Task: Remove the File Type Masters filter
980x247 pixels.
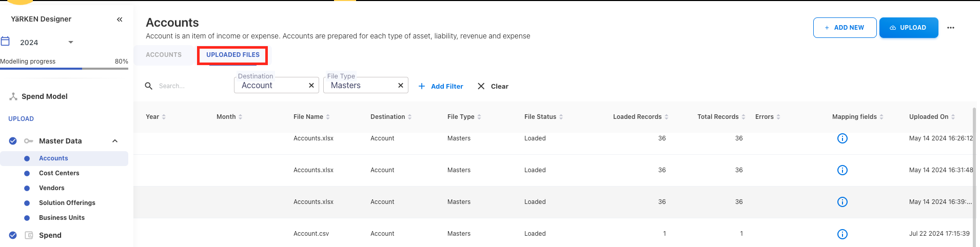Action: 401,86
